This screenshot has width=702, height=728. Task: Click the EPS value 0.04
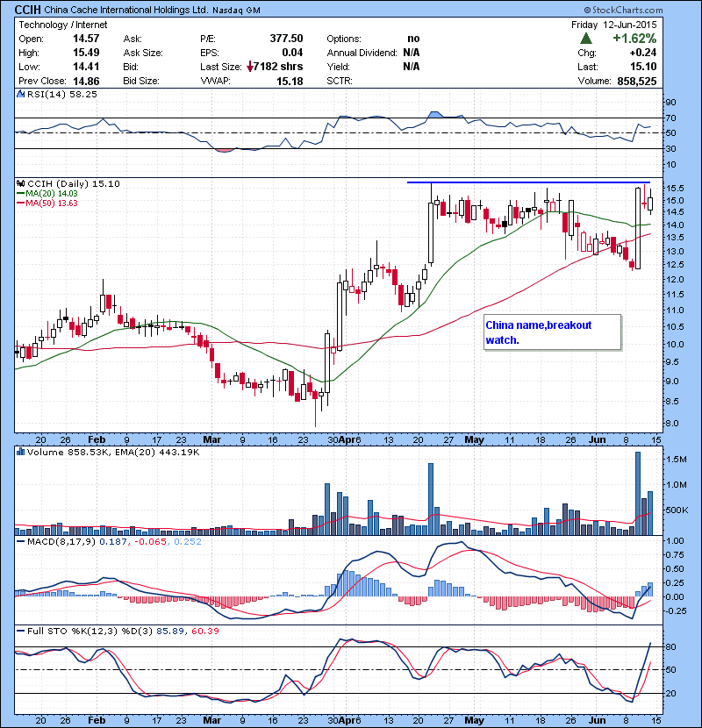(292, 53)
